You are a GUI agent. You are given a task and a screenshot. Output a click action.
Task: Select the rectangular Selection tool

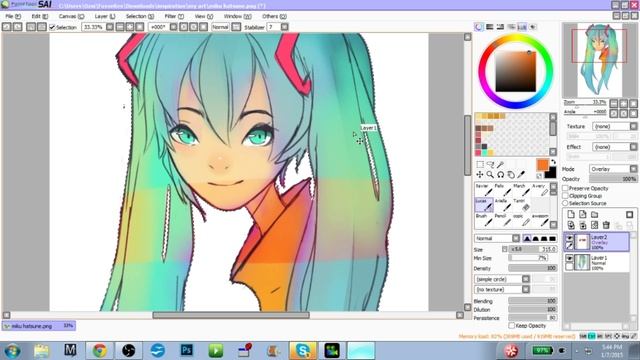pos(480,164)
